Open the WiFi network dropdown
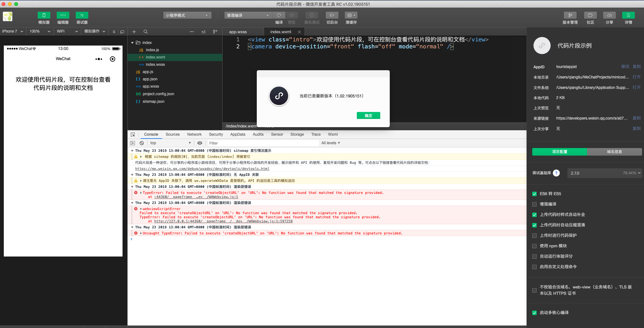 click(67, 31)
